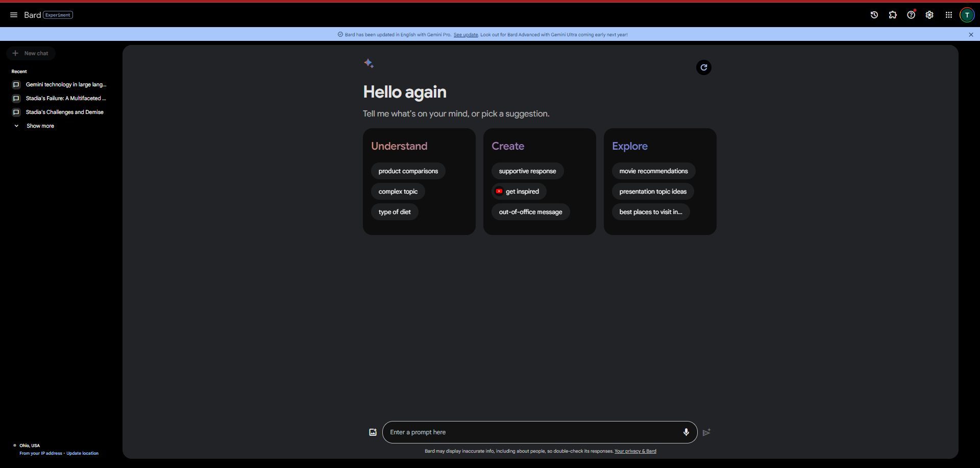The image size is (980, 468).
Task: Click the See update link
Action: click(465, 35)
